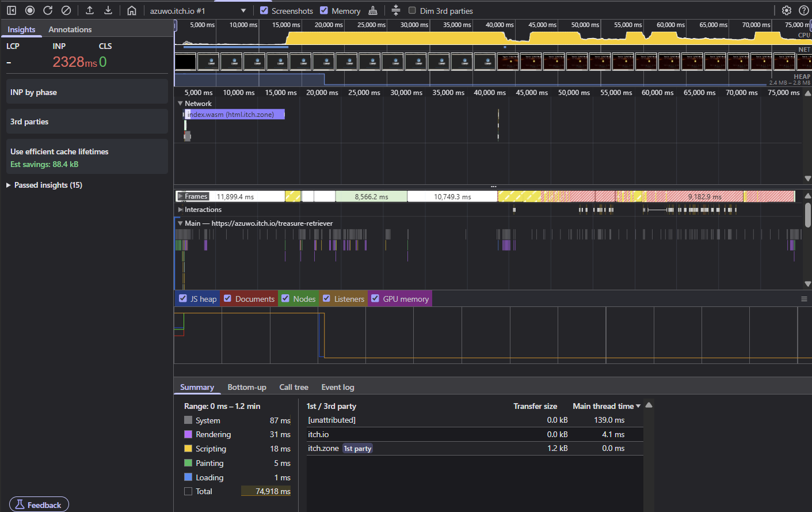
Task: Click the Scripting yellow color swatch
Action: (188, 448)
